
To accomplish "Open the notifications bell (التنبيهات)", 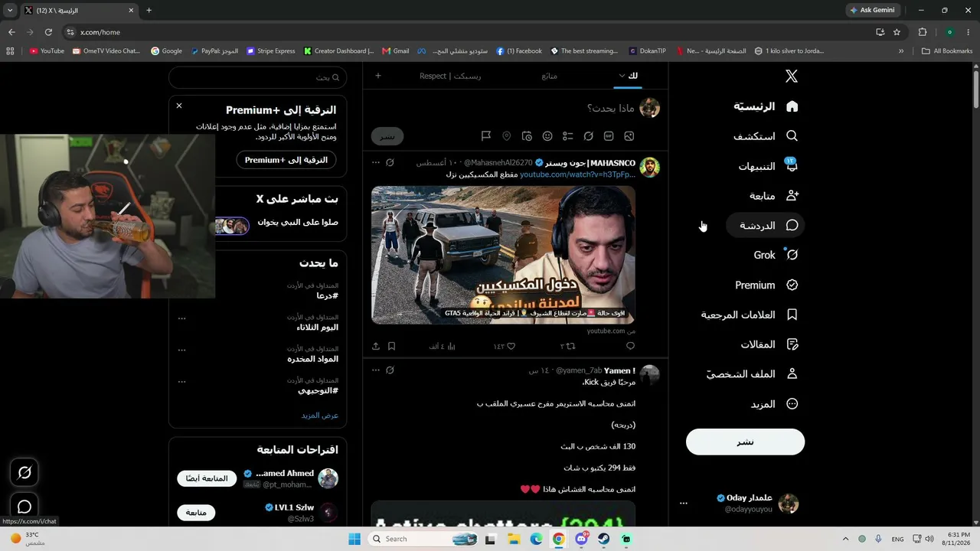I will pos(768,166).
